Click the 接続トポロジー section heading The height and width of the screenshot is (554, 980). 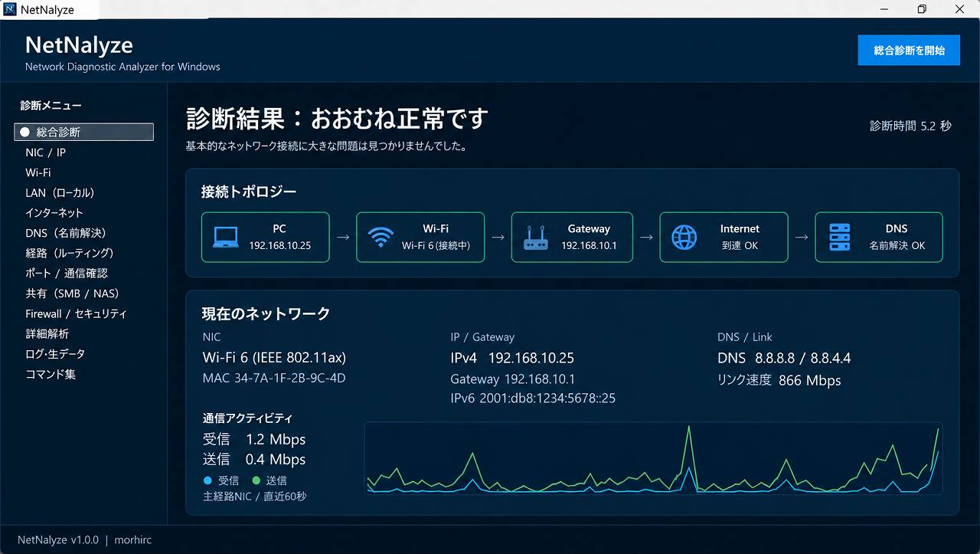click(249, 192)
